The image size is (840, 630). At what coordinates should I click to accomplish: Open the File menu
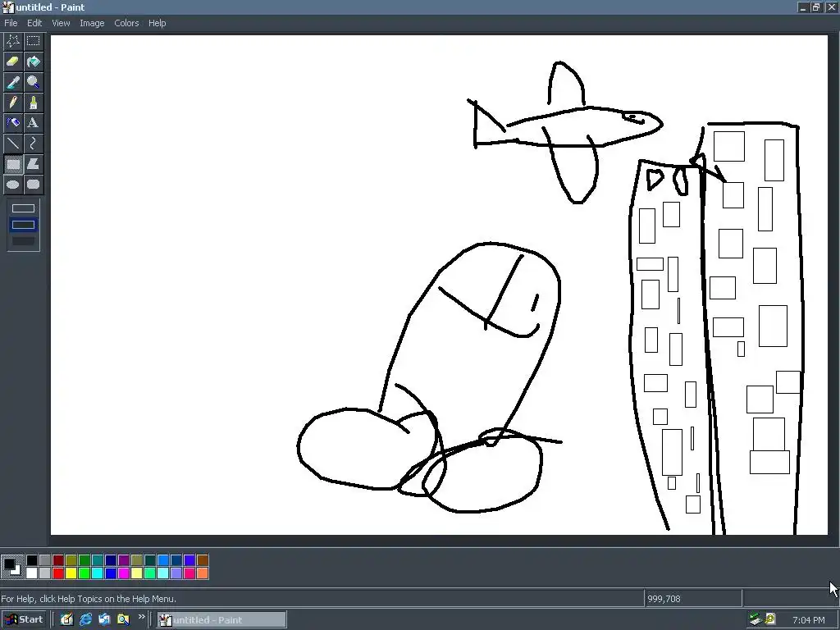pyautogui.click(x=11, y=23)
